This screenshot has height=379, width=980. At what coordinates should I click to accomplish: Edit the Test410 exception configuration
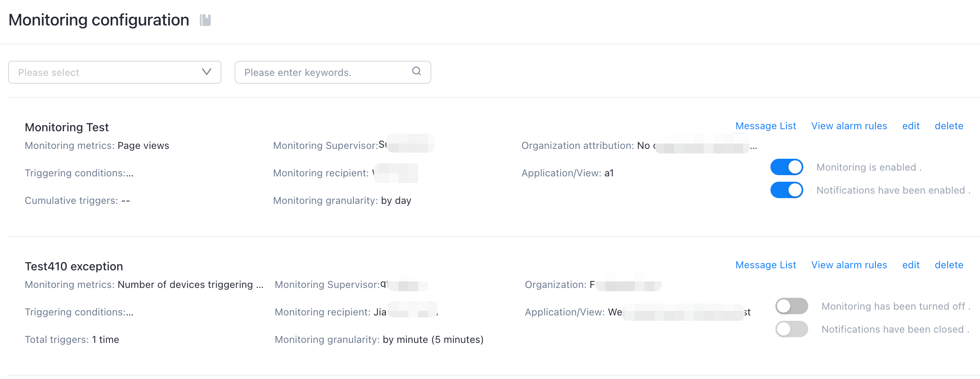[x=911, y=265]
